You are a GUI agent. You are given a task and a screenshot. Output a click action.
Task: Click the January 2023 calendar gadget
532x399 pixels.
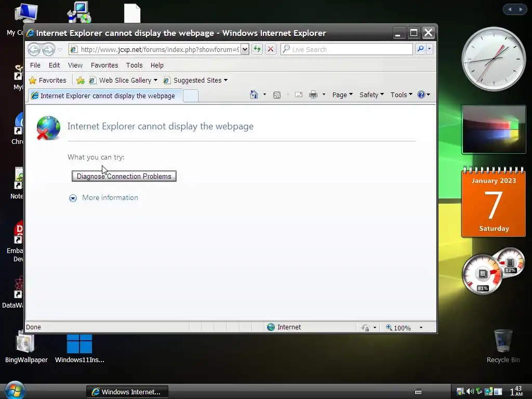tap(494, 202)
